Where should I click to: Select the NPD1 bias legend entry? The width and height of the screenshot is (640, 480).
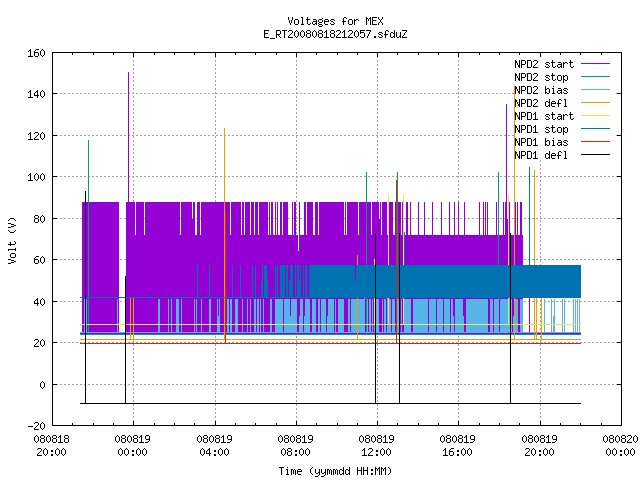(562, 142)
